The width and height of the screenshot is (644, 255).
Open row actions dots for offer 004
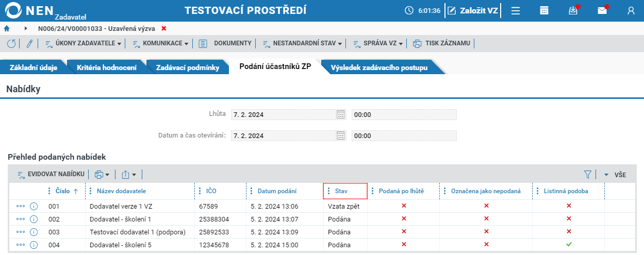[21, 245]
